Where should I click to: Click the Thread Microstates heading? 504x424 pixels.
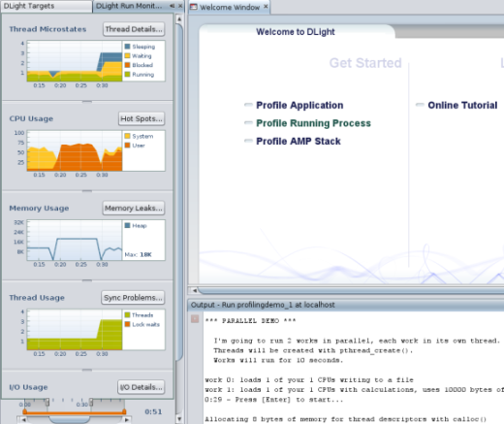click(47, 29)
